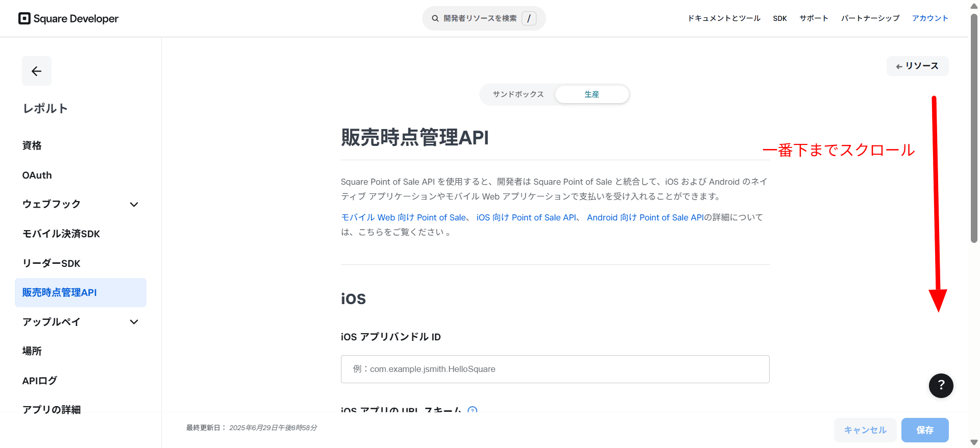Click the search magnifier icon

pyautogui.click(x=435, y=18)
